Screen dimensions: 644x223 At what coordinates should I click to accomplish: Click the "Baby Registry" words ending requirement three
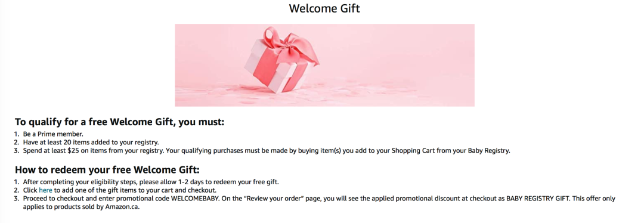488,151
